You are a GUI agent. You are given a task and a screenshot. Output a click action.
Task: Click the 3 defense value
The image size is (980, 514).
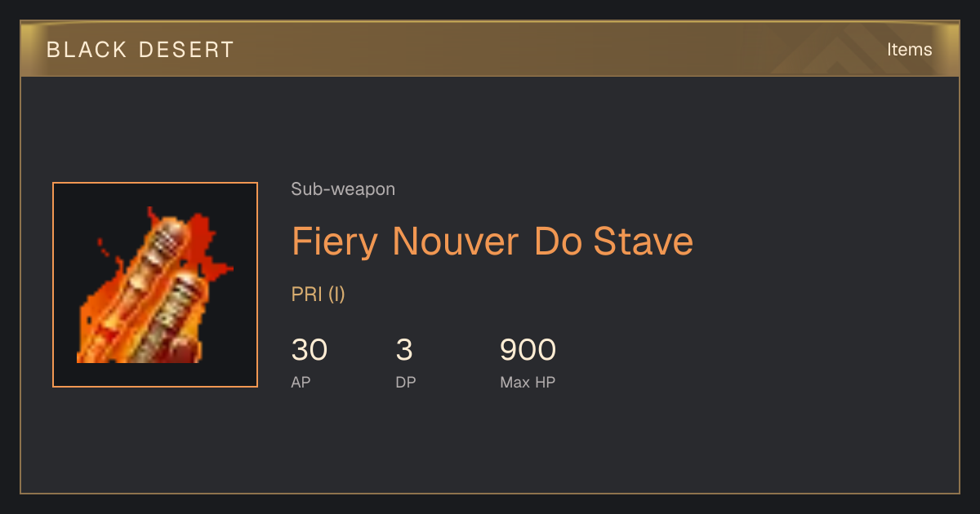pyautogui.click(x=404, y=350)
